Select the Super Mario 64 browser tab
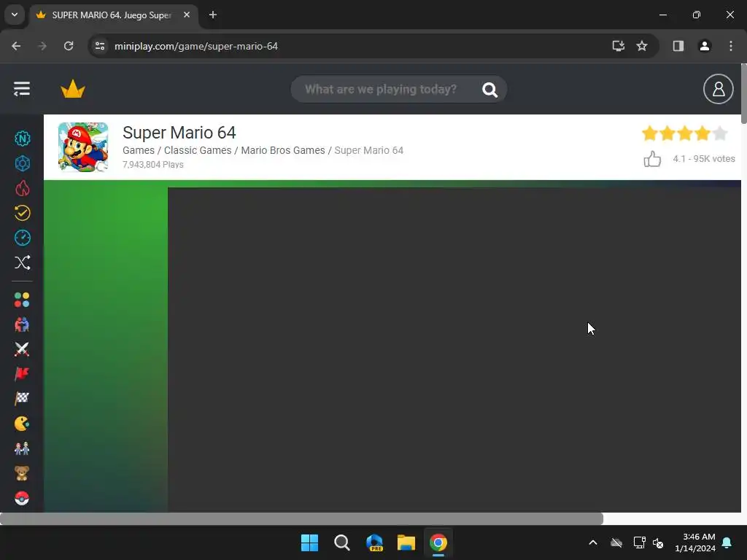The height and width of the screenshot is (560, 747). [113, 15]
